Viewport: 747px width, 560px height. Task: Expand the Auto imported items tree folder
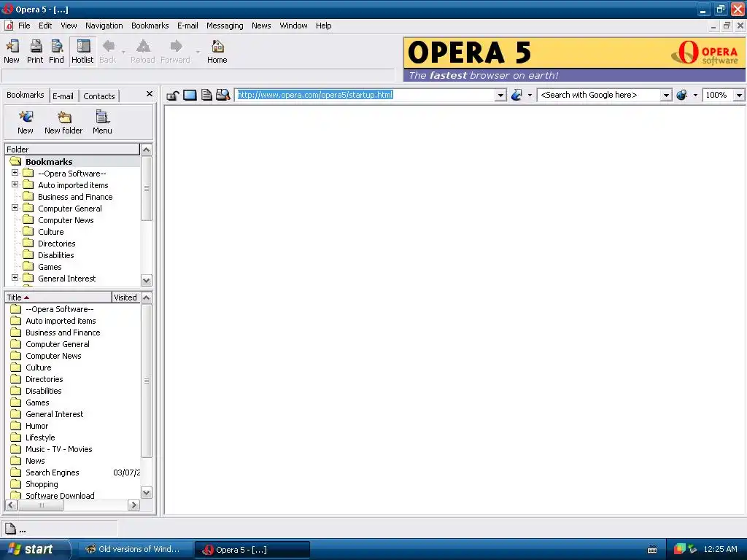[15, 184]
